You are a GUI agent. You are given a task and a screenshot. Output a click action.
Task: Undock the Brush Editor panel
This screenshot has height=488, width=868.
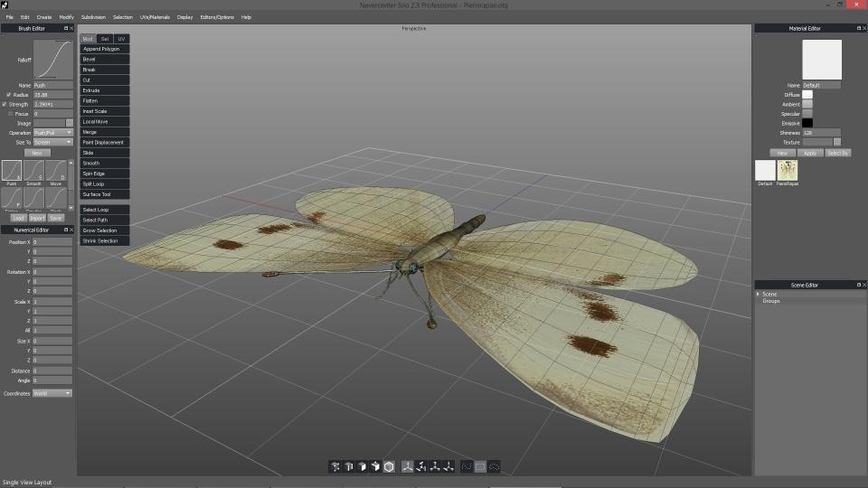(x=66, y=28)
